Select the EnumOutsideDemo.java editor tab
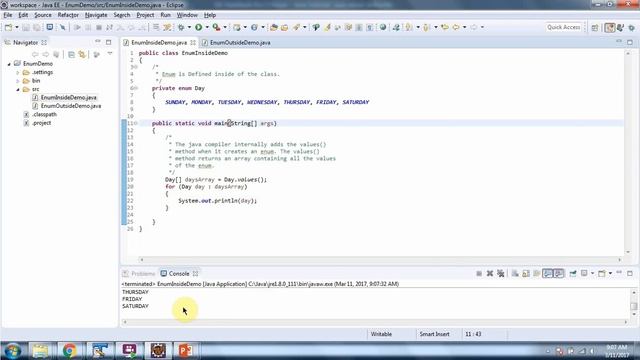640x360 pixels. point(240,42)
